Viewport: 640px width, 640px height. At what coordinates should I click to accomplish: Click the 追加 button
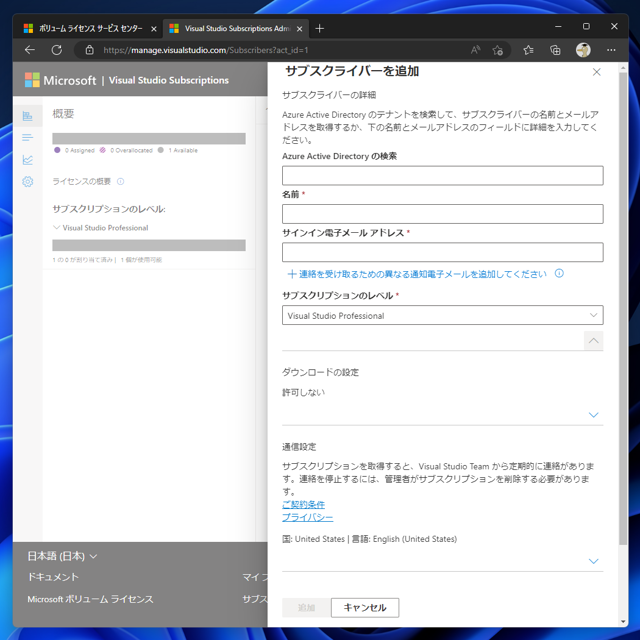click(306, 607)
